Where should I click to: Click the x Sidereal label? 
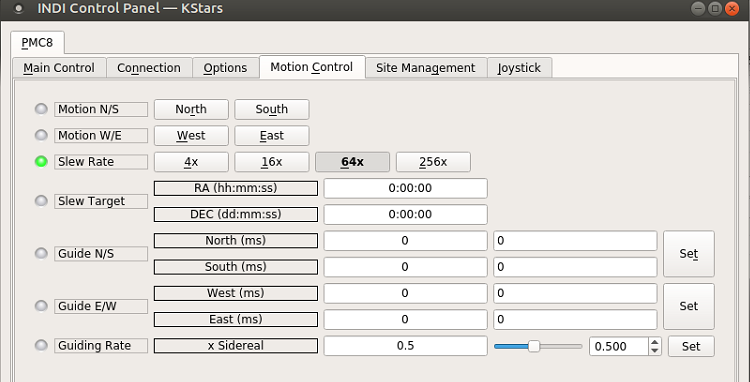(236, 346)
